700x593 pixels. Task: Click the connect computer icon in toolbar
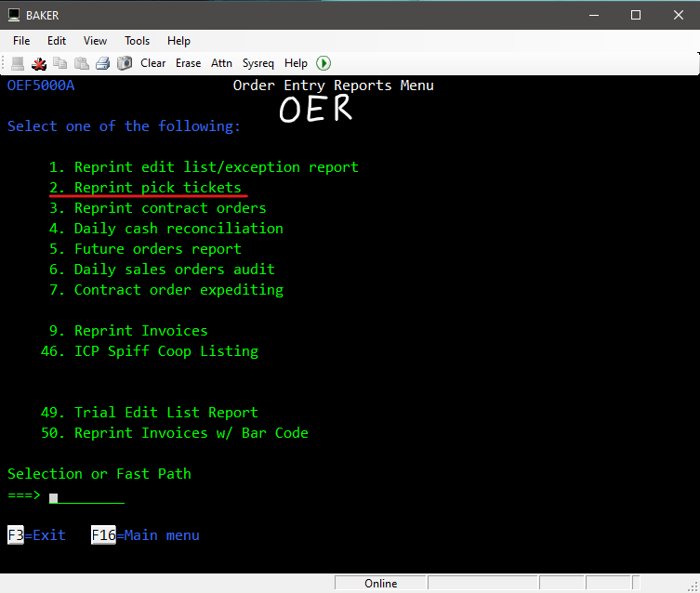pyautogui.click(x=18, y=63)
